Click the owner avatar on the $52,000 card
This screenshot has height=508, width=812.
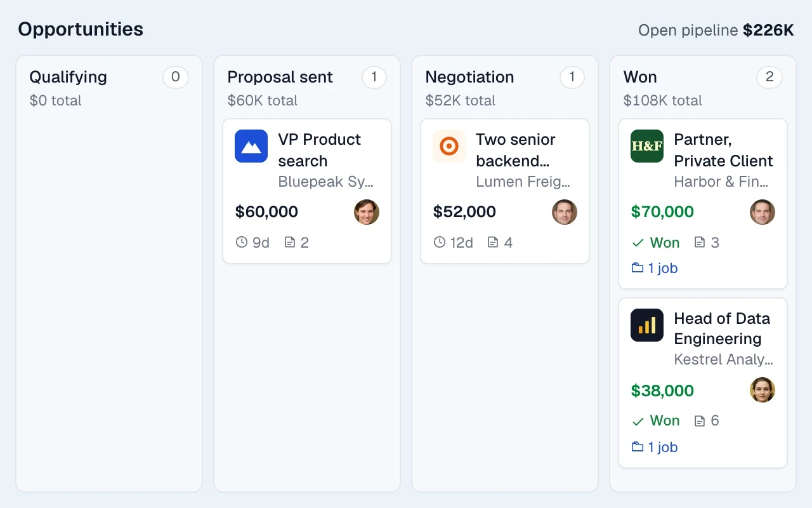565,212
